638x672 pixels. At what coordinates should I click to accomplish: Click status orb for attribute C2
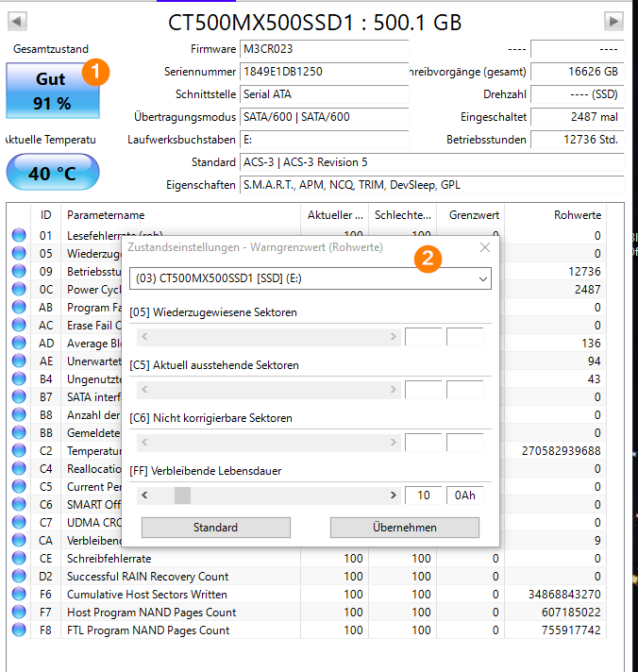coord(19,451)
